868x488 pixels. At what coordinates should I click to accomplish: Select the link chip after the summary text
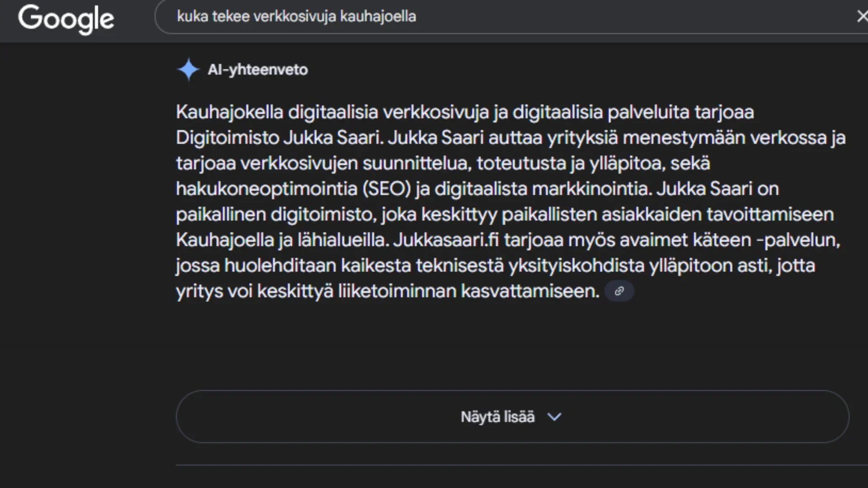click(x=619, y=291)
